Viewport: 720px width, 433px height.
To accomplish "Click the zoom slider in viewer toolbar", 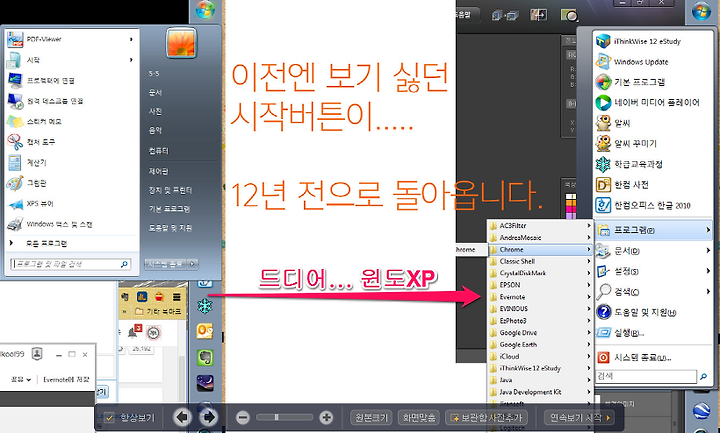I will pyautogui.click(x=284, y=417).
